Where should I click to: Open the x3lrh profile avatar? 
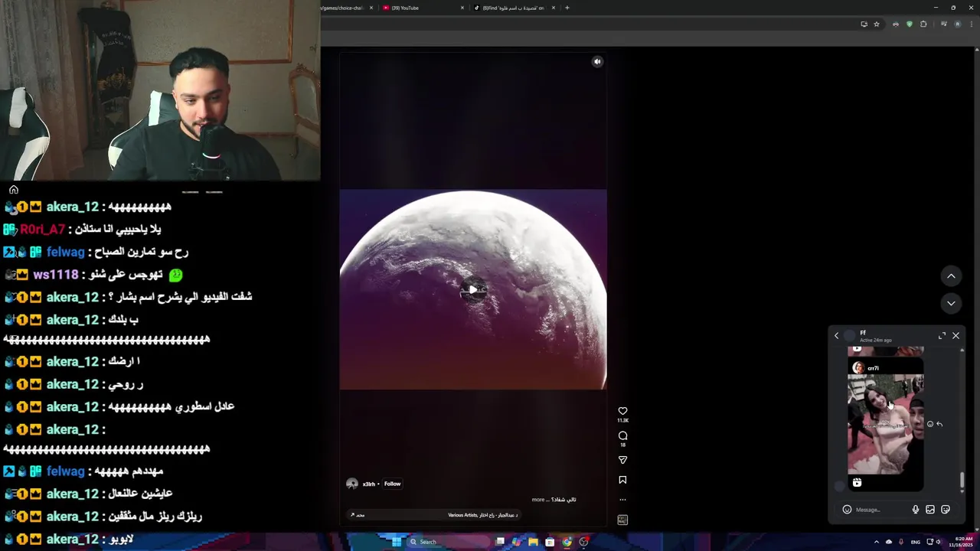click(352, 484)
